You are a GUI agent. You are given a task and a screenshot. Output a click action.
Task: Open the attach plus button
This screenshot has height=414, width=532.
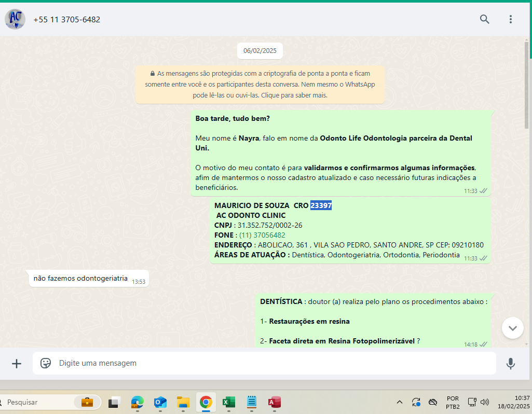point(17,364)
